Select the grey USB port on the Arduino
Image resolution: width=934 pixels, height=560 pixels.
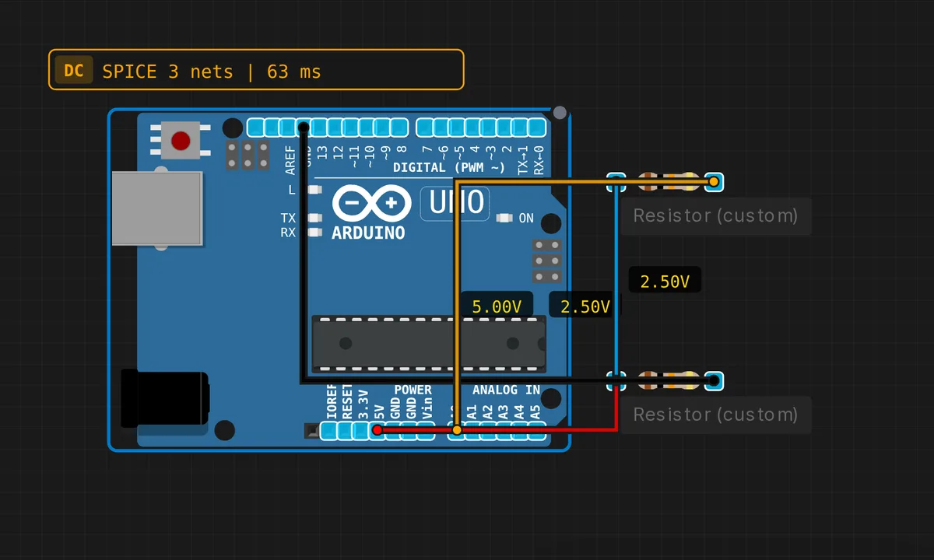(157, 208)
